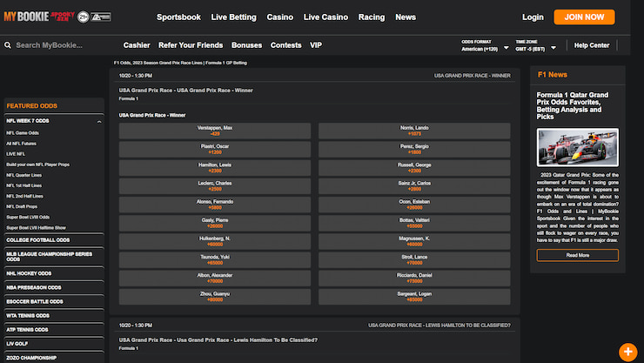Go to the Racing page

click(x=372, y=17)
